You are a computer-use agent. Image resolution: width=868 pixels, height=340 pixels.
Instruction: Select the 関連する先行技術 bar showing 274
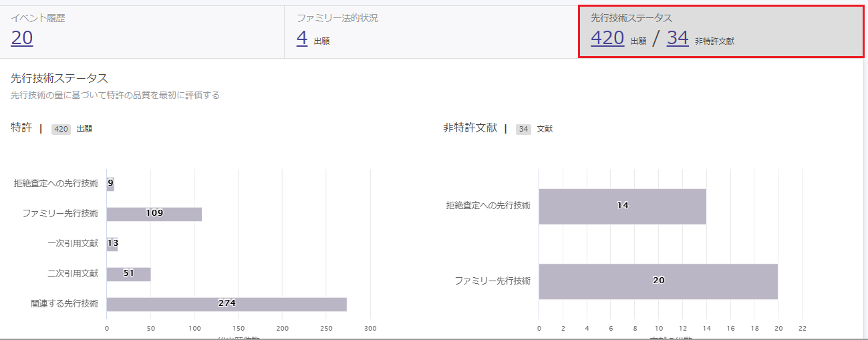pyautogui.click(x=227, y=304)
